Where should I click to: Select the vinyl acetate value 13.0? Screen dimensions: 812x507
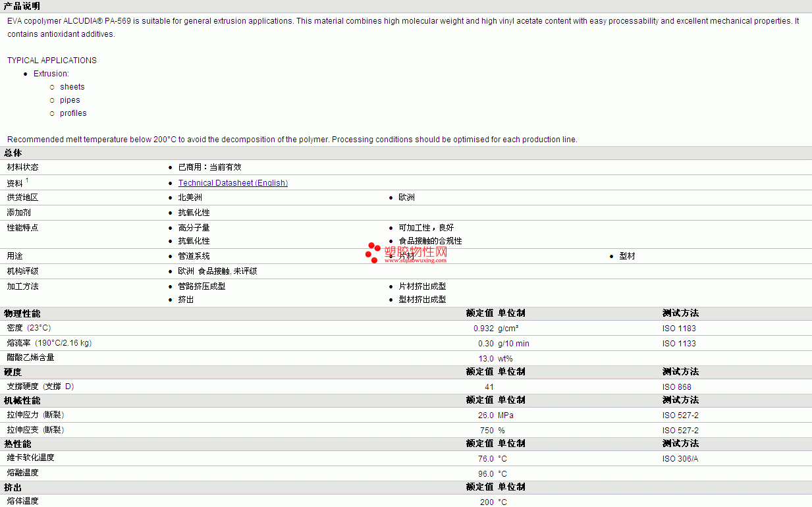[486, 358]
